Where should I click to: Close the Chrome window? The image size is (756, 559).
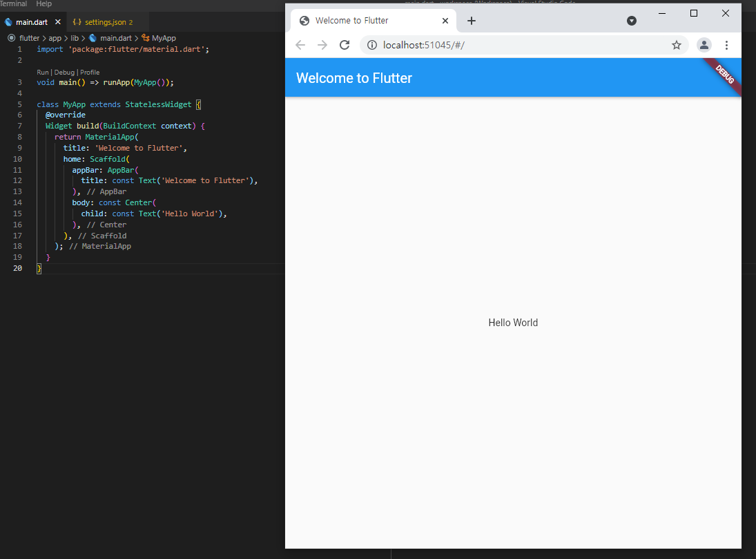(x=725, y=14)
